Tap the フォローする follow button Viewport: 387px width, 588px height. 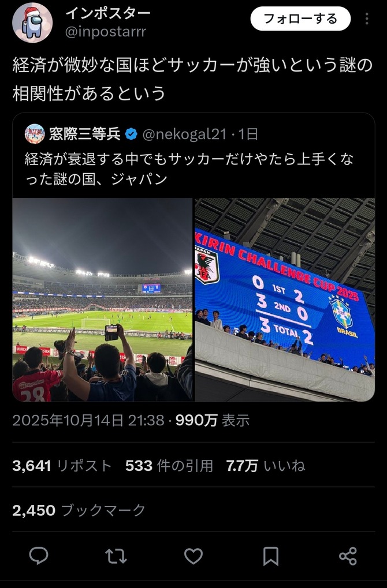pos(301,18)
